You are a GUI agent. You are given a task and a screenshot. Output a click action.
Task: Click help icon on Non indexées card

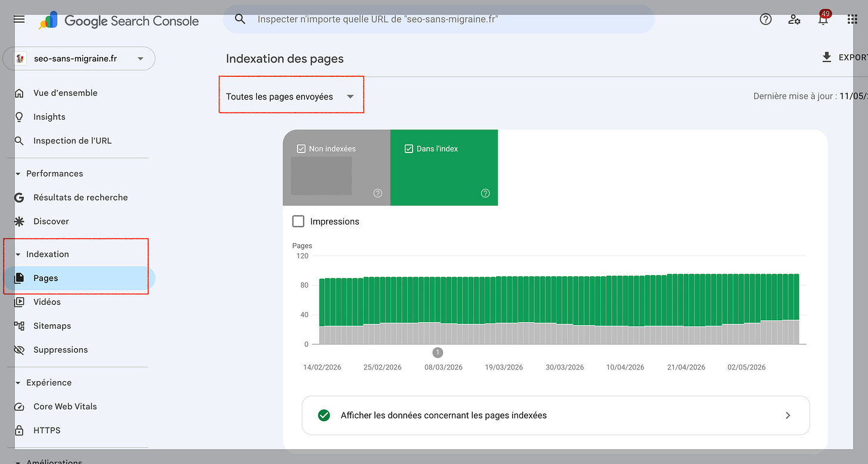[377, 193]
